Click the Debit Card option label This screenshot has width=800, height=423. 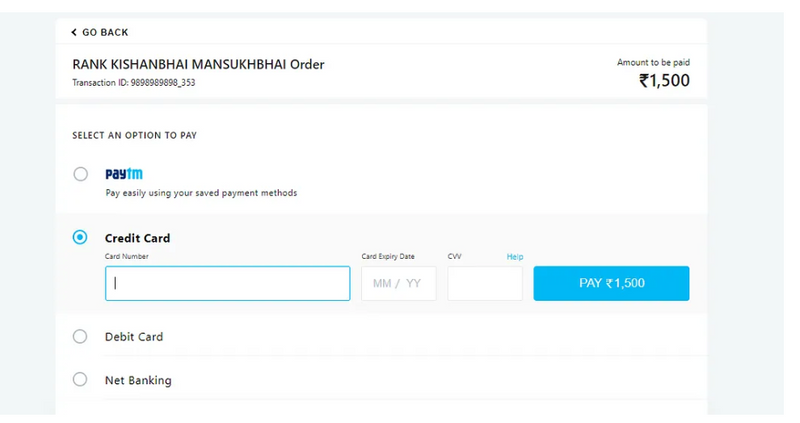[134, 337]
